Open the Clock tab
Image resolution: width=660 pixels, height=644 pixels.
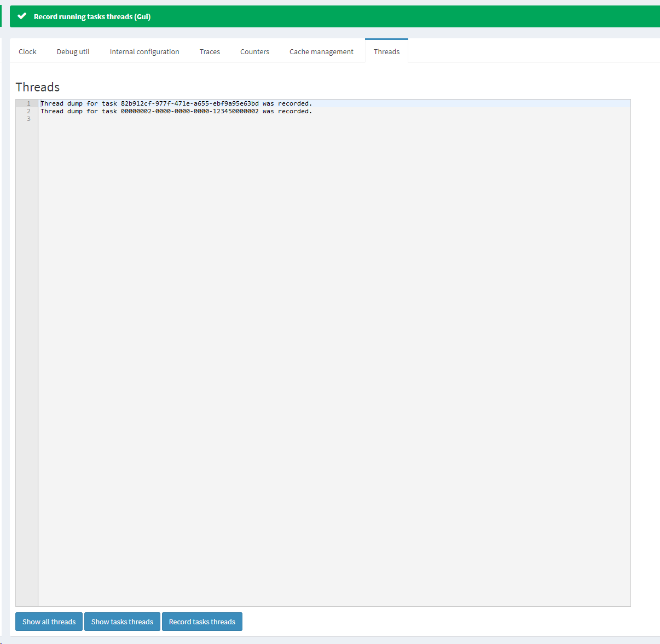tap(27, 51)
